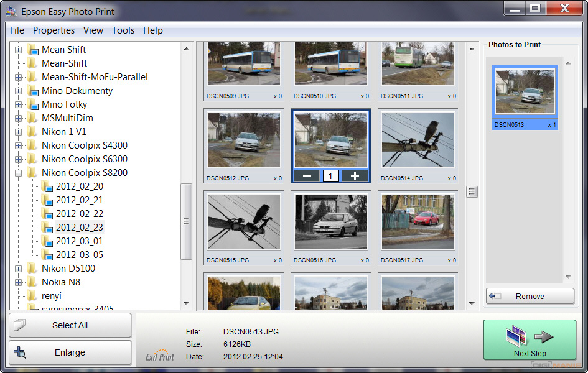Screen dimensions: 588x373
Task: Click the plus button to increase copies
Action: (x=354, y=175)
